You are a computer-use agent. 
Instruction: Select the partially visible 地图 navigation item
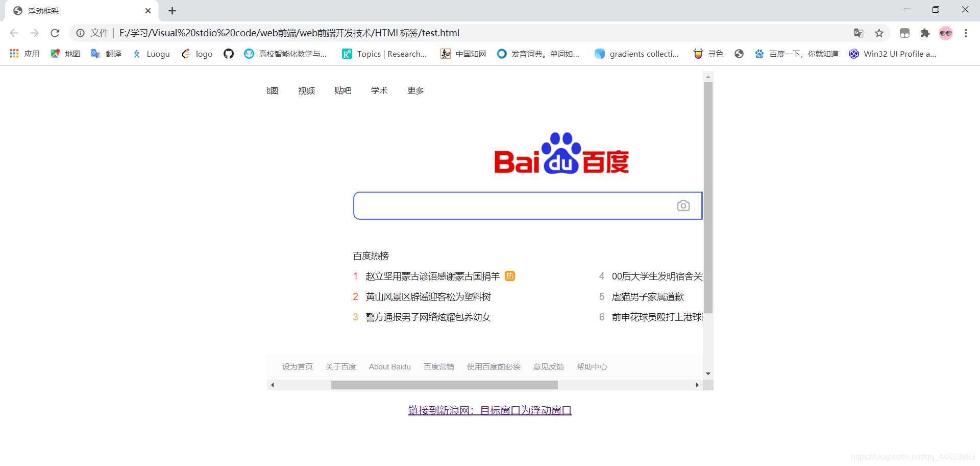(x=273, y=90)
